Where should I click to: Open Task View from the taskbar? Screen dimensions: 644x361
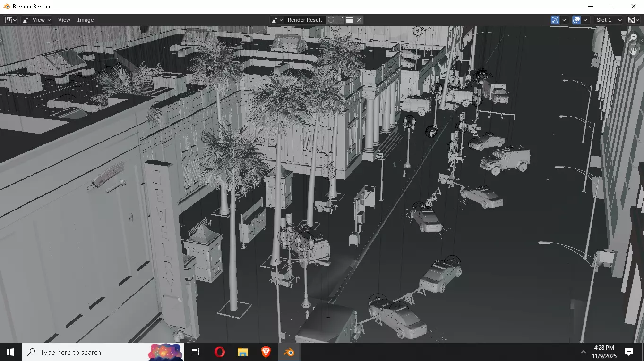tap(196, 352)
